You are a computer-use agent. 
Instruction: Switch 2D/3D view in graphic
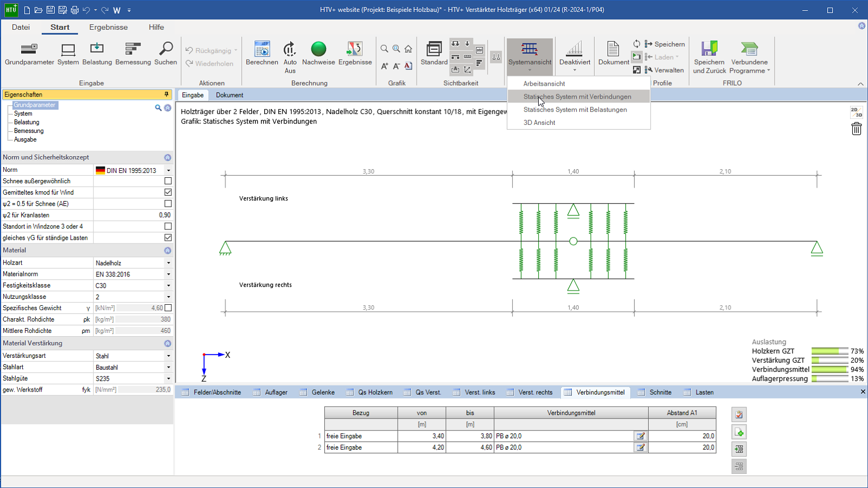[x=857, y=112]
